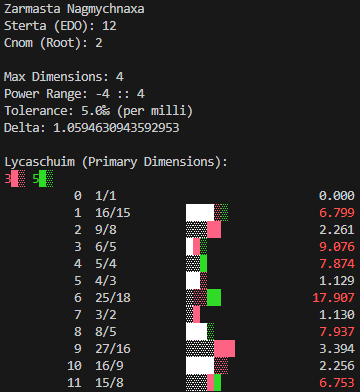Select the ratio 6/5

tap(106, 247)
